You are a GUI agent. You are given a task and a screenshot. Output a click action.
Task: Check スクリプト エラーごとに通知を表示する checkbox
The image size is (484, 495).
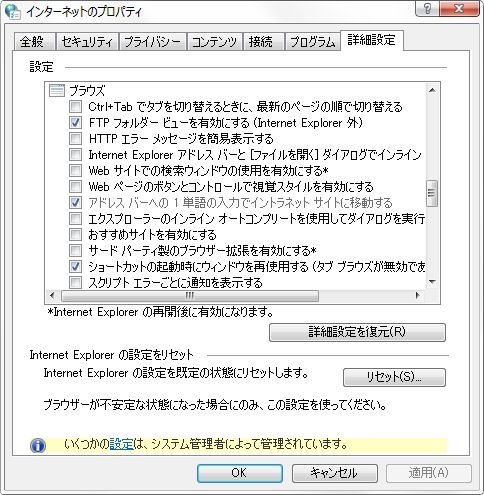[75, 282]
